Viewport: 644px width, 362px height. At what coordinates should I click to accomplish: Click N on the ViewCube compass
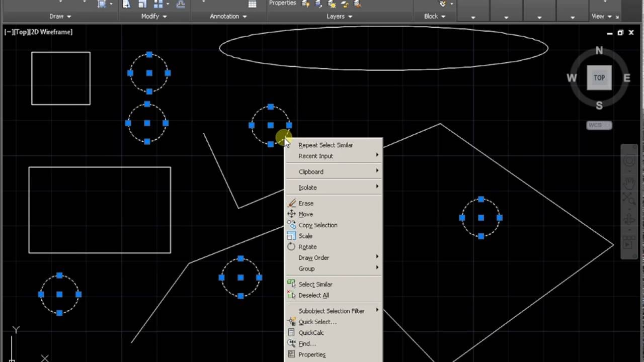point(599,50)
